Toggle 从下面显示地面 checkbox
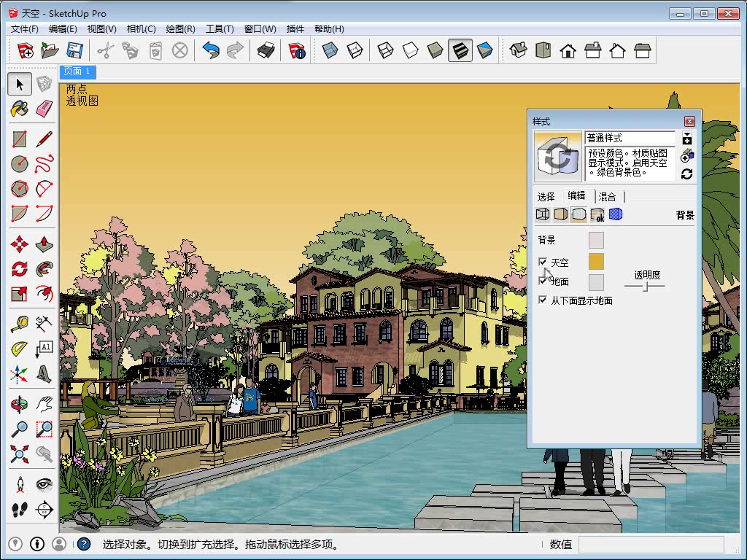Image resolution: width=747 pixels, height=560 pixels. pos(543,300)
